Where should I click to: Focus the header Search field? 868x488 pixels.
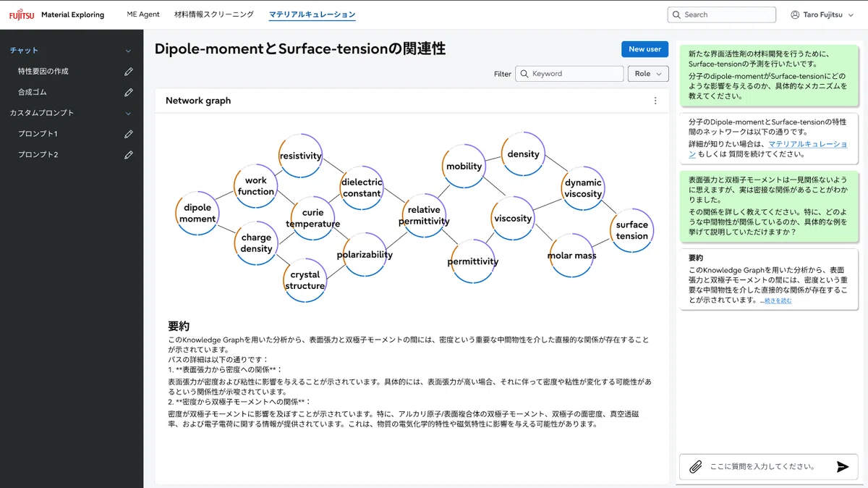pyautogui.click(x=722, y=14)
